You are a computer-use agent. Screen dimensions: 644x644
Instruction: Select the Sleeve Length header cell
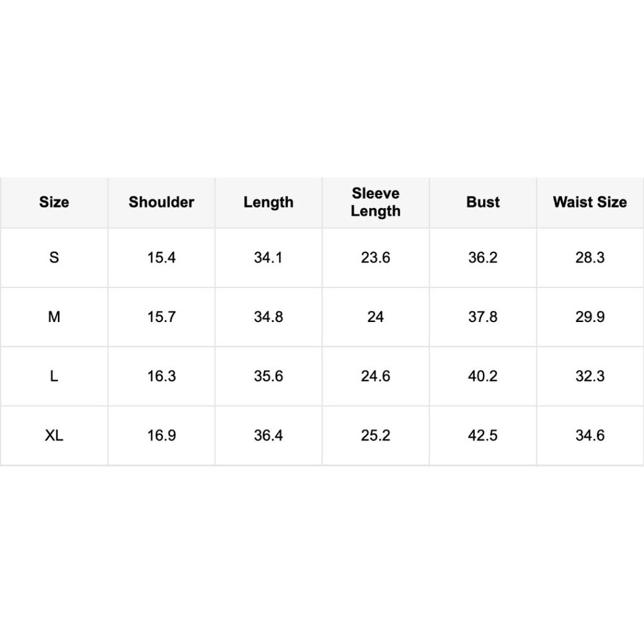(376, 202)
